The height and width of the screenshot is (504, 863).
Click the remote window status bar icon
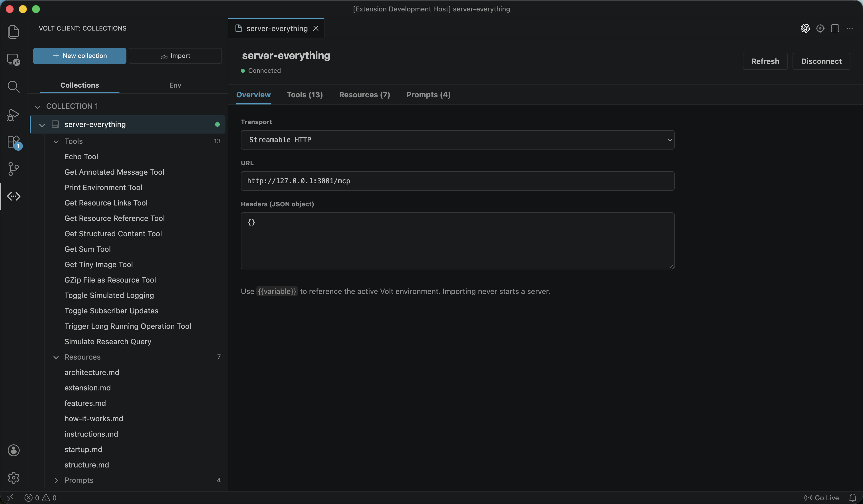(10, 497)
